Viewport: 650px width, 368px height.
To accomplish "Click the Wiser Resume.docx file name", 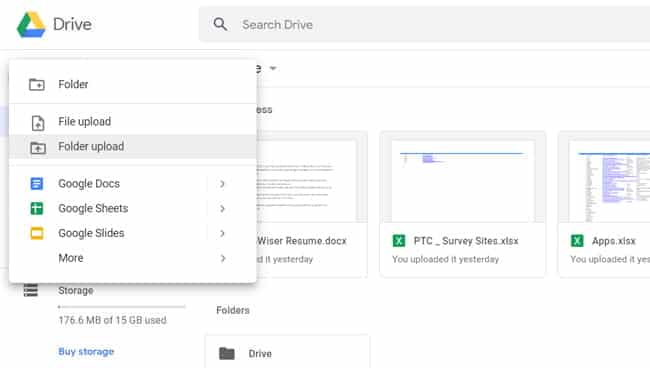I will [302, 241].
